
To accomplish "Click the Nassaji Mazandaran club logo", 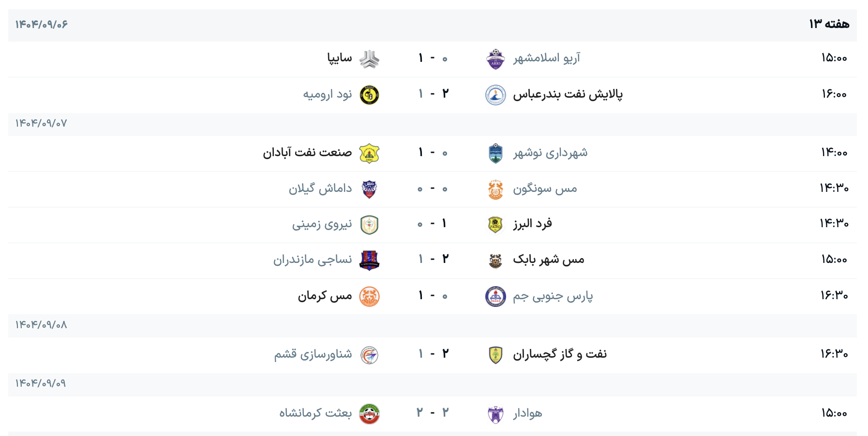I will click(369, 261).
